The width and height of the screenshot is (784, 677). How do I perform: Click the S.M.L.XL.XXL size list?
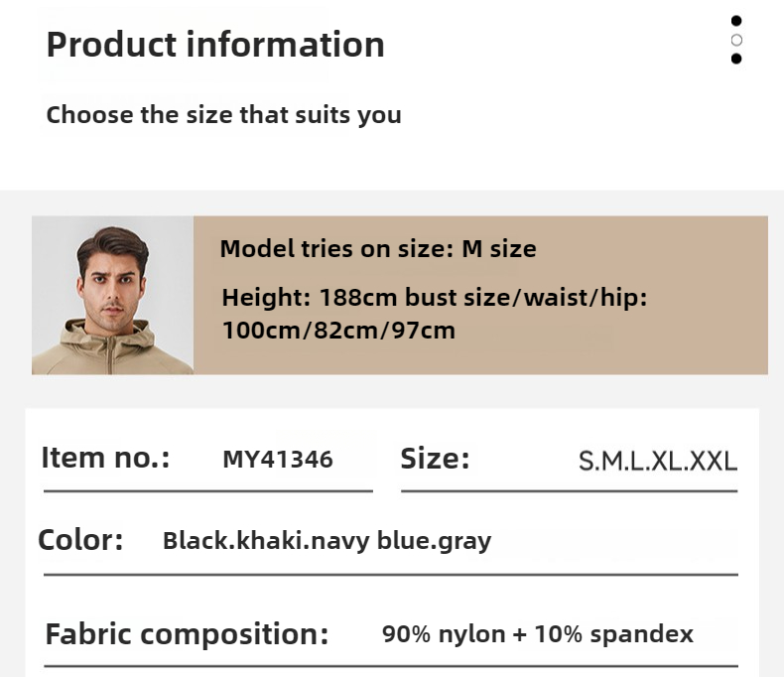658,462
